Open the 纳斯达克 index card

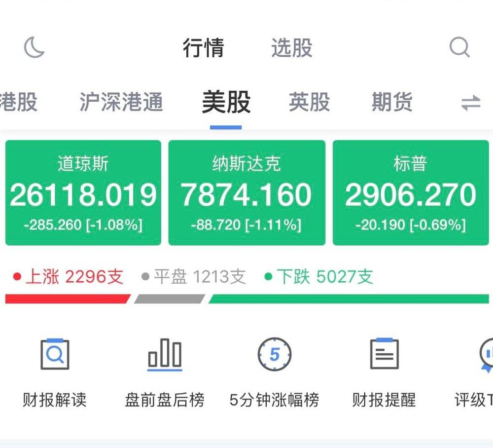coord(247,192)
